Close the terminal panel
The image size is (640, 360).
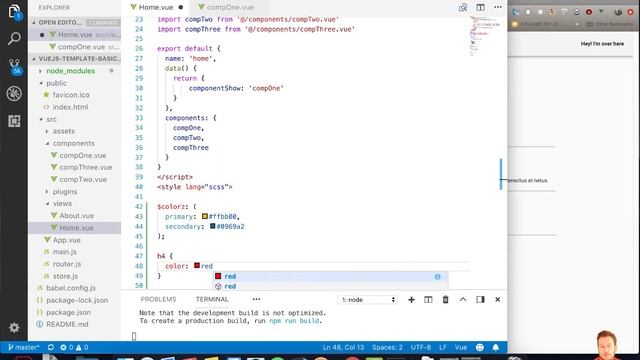[x=498, y=300]
